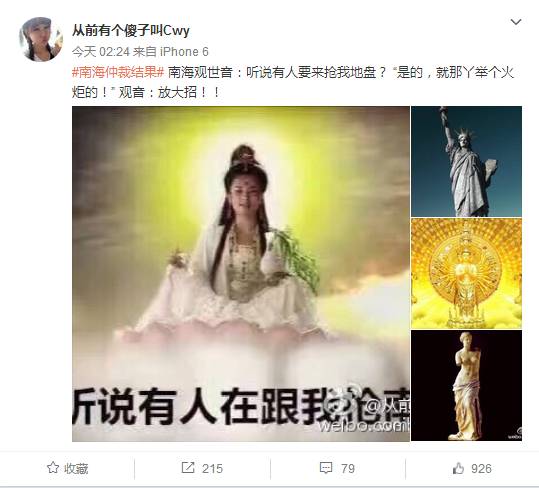539x488 pixels.
Task: Click the thumbs-up like icon
Action: pyautogui.click(x=458, y=468)
